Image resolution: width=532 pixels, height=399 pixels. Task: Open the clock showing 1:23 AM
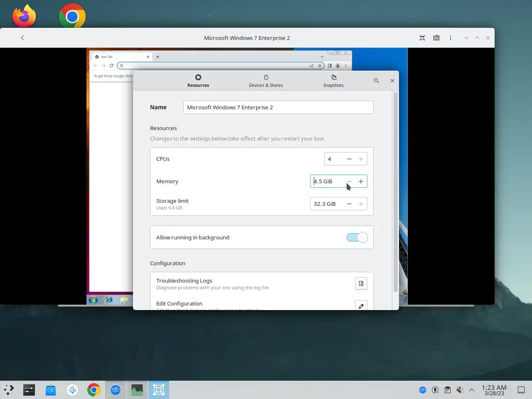click(494, 390)
